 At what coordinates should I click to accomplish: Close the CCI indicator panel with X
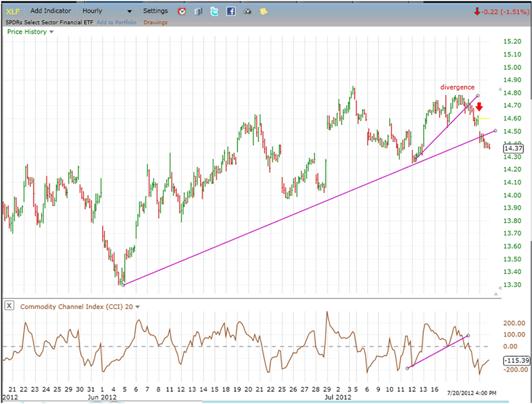[9, 306]
